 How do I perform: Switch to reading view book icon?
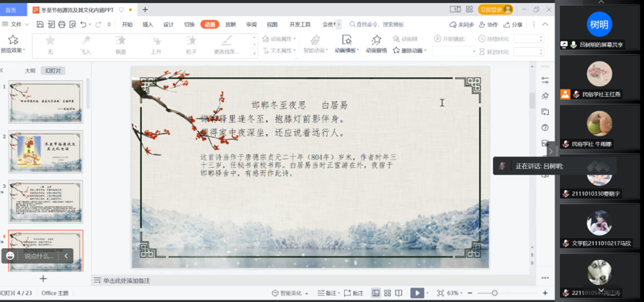(399, 293)
